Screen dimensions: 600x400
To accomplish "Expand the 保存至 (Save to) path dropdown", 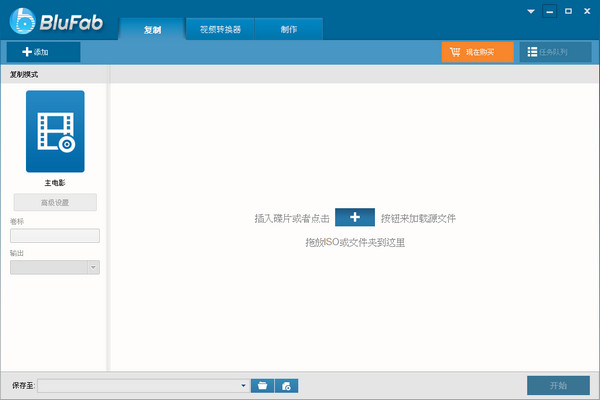I will 243,385.
